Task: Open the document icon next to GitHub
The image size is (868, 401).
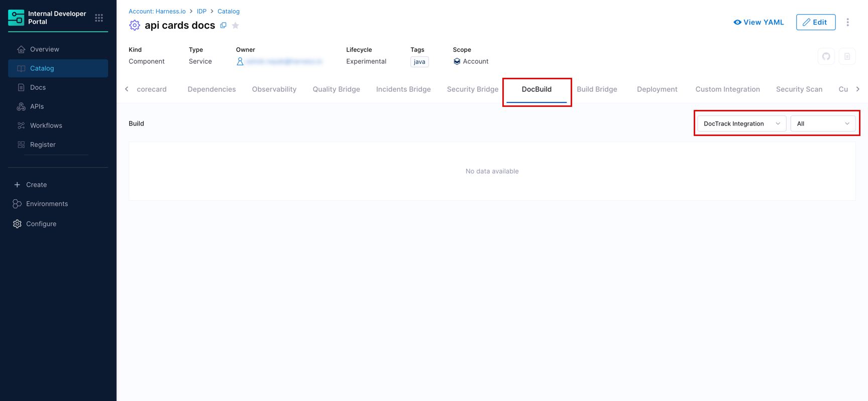Action: point(847,56)
